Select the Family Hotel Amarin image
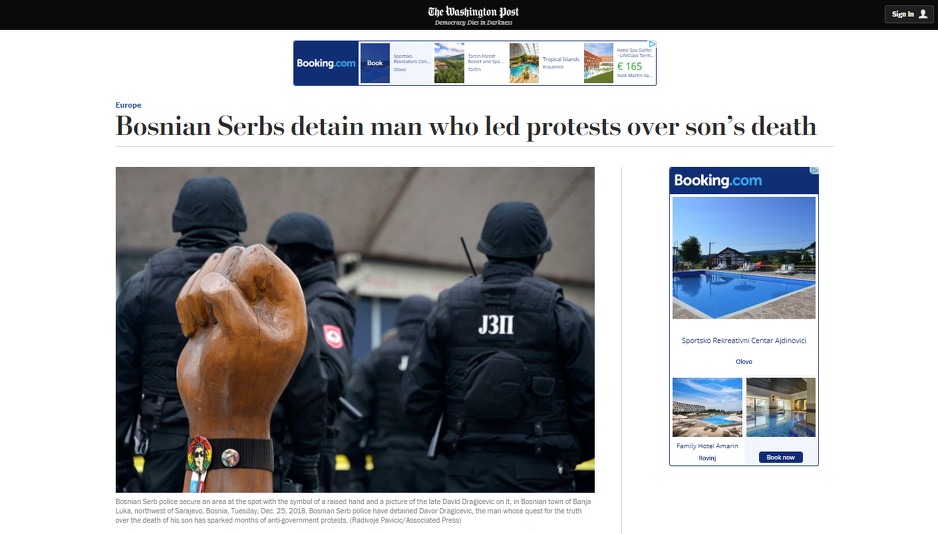The height and width of the screenshot is (534, 938). coord(707,407)
